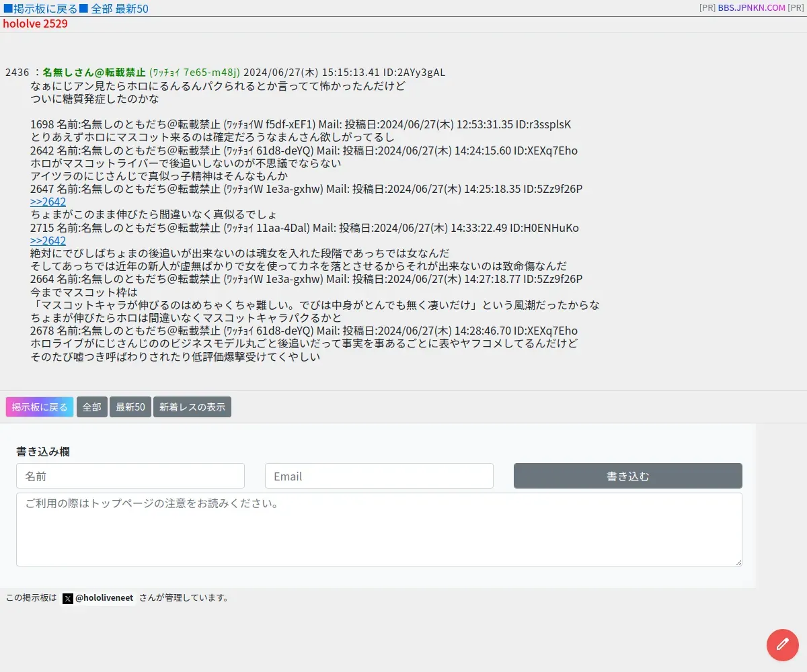Screen dimensions: 807x672
Task: Click the gray 全部 button
Action: [92, 407]
